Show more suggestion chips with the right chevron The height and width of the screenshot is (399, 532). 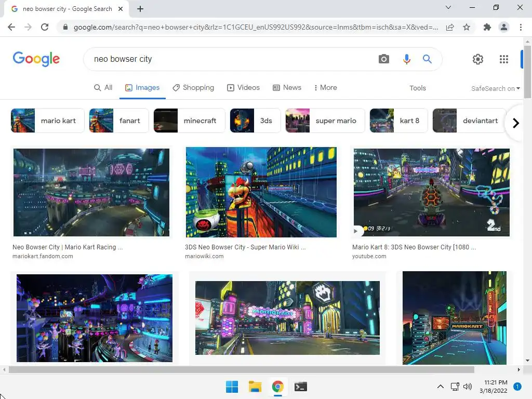(x=516, y=123)
